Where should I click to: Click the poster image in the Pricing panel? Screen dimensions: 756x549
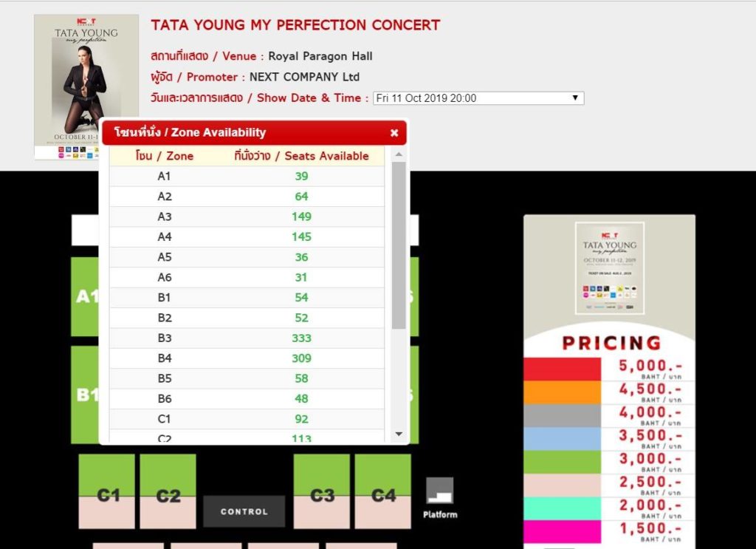pyautogui.click(x=609, y=267)
